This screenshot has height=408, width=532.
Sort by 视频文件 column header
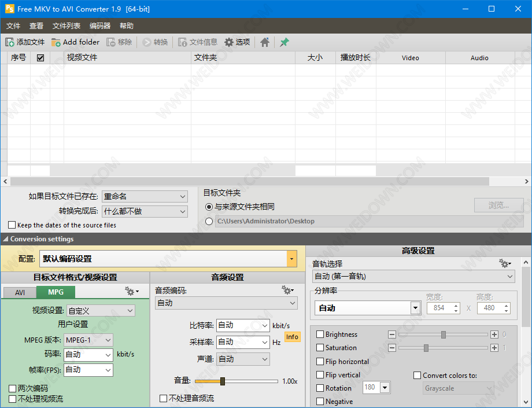pos(127,58)
